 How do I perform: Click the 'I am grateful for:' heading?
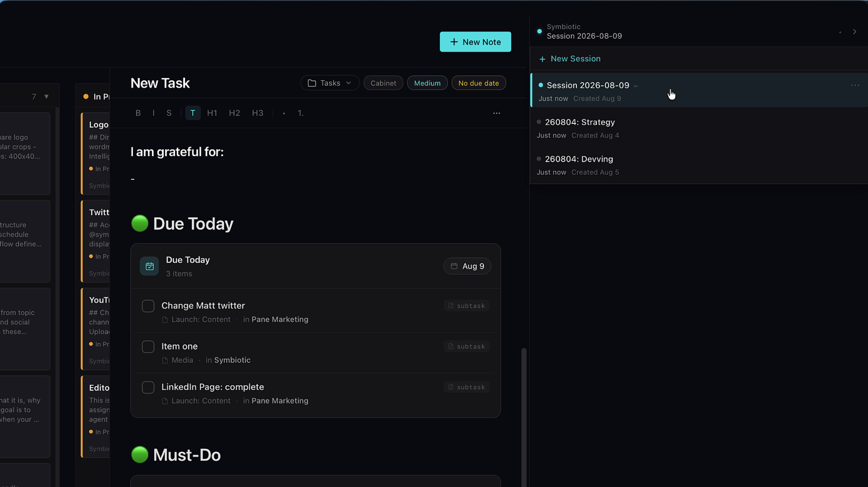tap(177, 152)
